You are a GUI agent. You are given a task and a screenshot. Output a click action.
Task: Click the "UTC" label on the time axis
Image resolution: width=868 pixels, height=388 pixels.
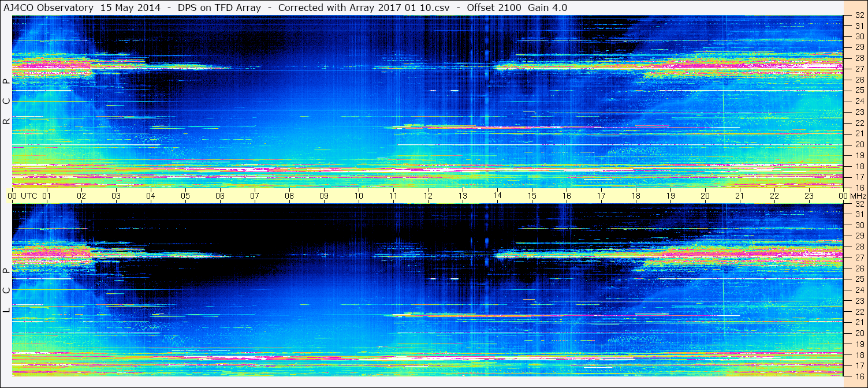pos(29,196)
